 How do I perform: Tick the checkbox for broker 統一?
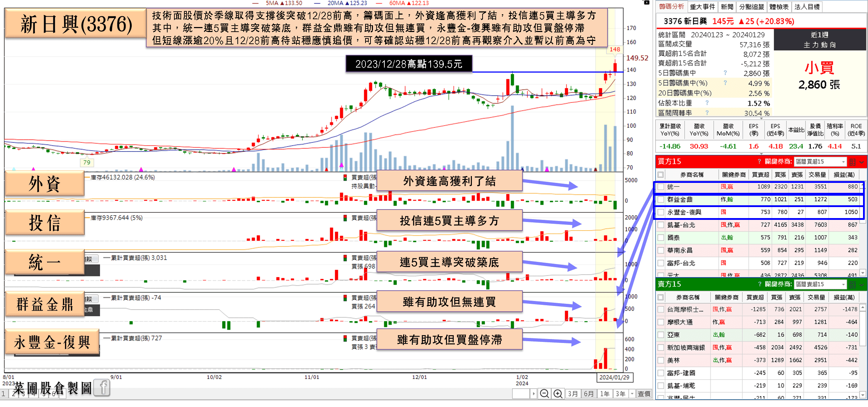pos(661,187)
